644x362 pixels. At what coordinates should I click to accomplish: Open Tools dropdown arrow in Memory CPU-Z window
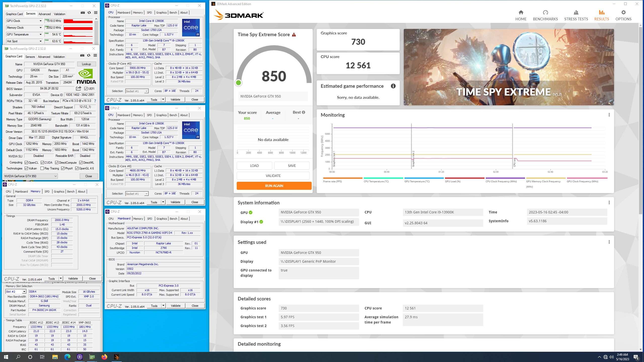coord(61,279)
